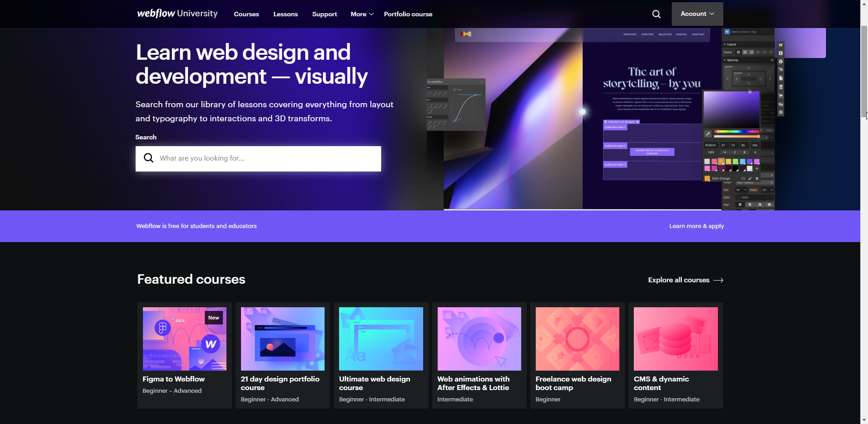Screen dimensions: 868x424
Task: Click 'Beginner – Advanced' under Figma to Webflow
Action: pos(172,391)
